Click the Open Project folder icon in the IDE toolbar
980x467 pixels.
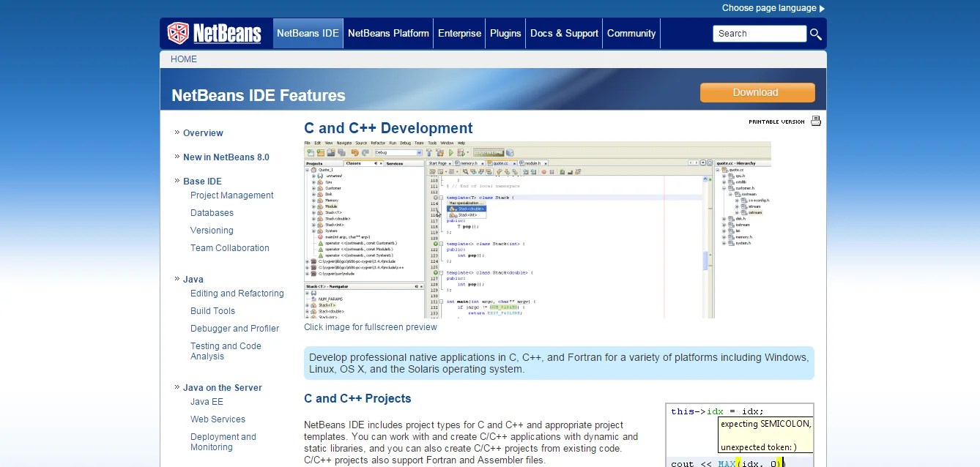pos(330,152)
